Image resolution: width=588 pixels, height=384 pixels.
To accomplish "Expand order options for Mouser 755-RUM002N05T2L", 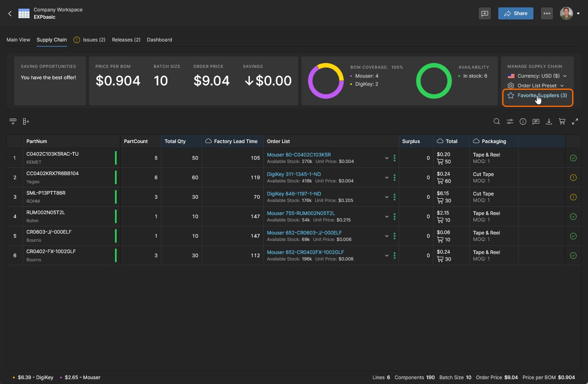I will tap(387, 217).
